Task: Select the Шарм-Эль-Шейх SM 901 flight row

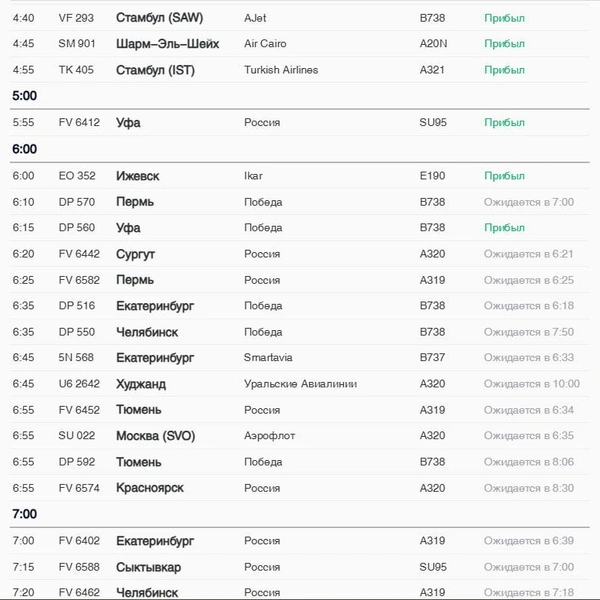Action: click(300, 44)
